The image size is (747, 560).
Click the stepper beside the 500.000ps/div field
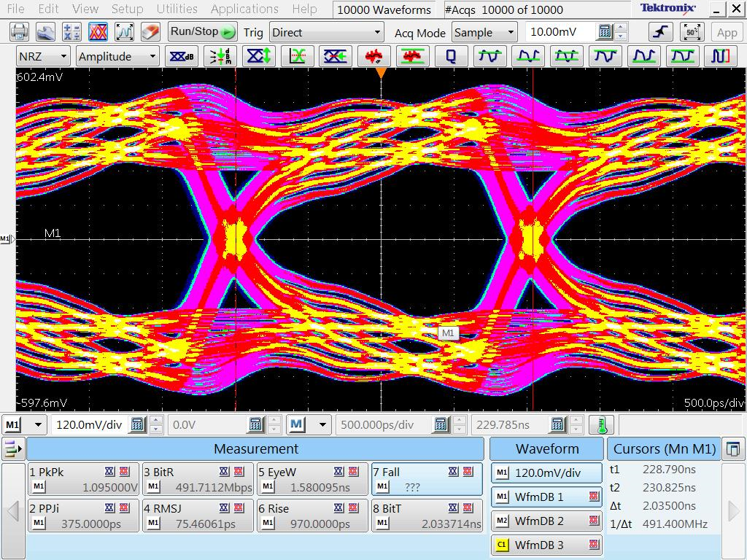(x=460, y=424)
